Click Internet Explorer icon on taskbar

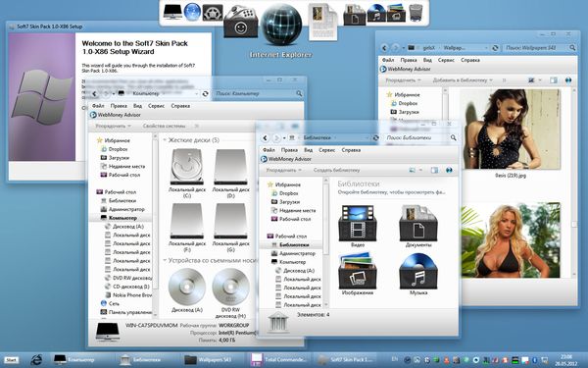pyautogui.click(x=36, y=360)
